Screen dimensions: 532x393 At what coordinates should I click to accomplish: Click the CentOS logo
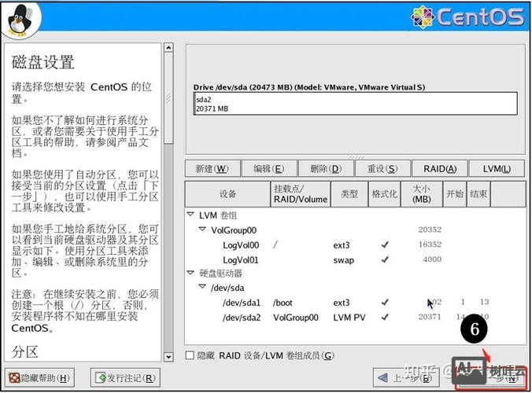467,17
